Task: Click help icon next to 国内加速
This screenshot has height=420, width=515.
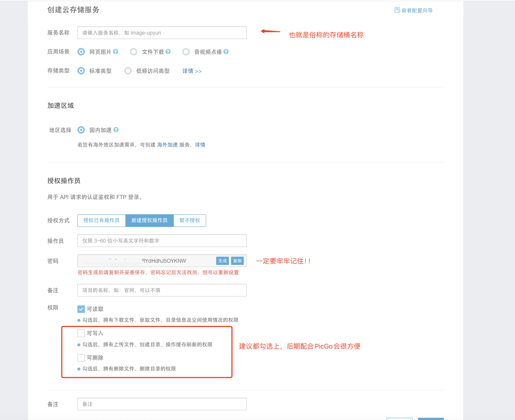Action: pyautogui.click(x=116, y=130)
